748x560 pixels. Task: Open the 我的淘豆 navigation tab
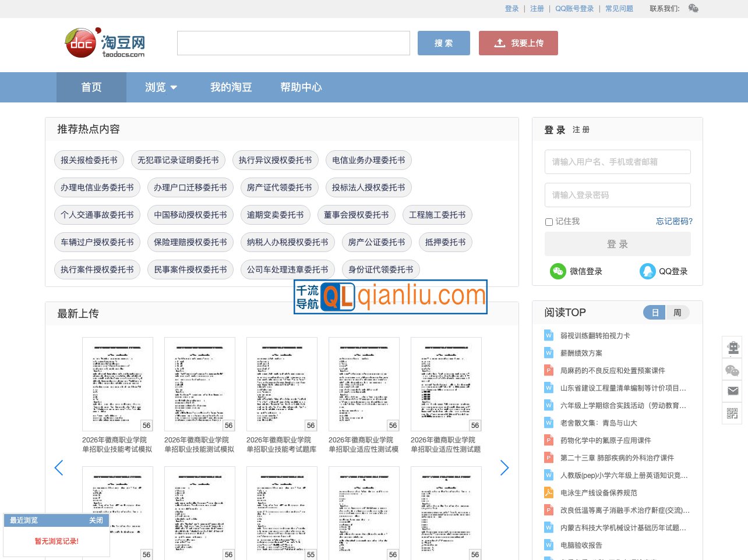point(231,87)
